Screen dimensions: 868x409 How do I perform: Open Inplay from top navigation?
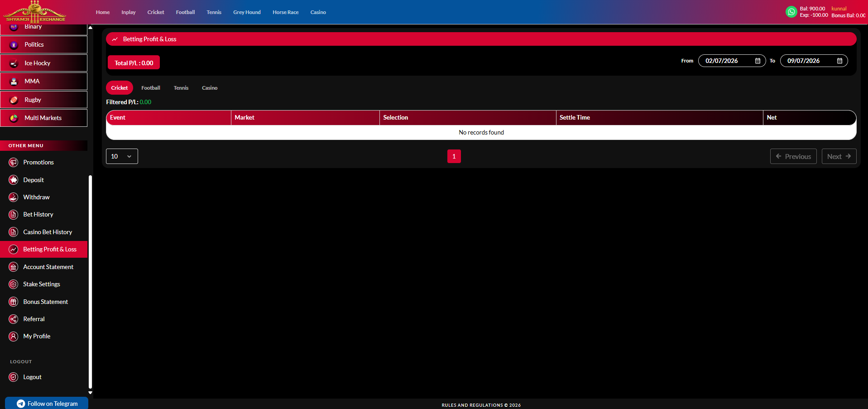tap(129, 12)
